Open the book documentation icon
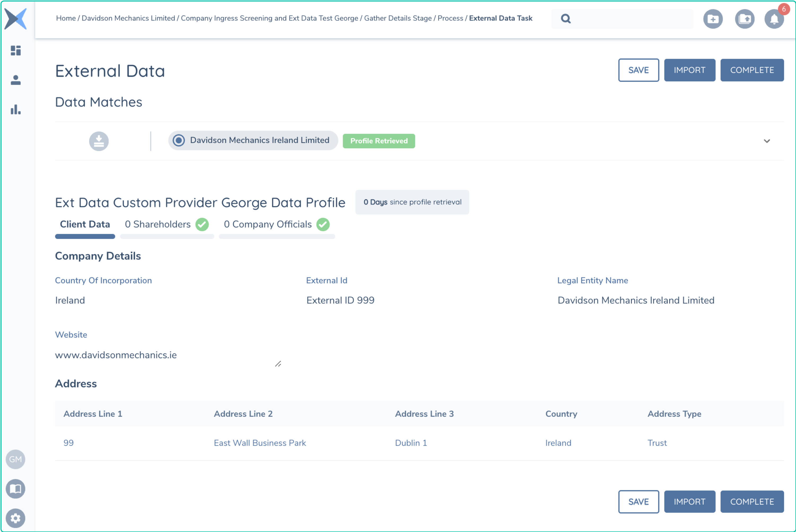Viewport: 796px width, 532px height. [x=16, y=489]
